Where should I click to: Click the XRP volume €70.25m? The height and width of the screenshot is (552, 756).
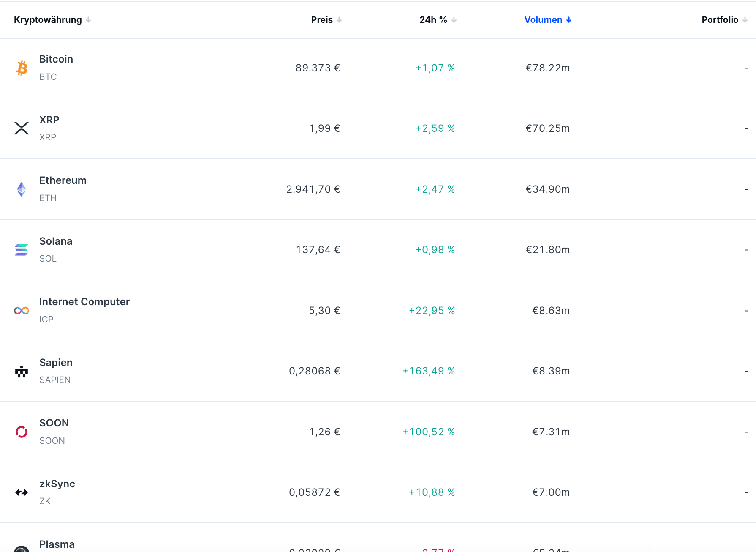click(x=547, y=128)
